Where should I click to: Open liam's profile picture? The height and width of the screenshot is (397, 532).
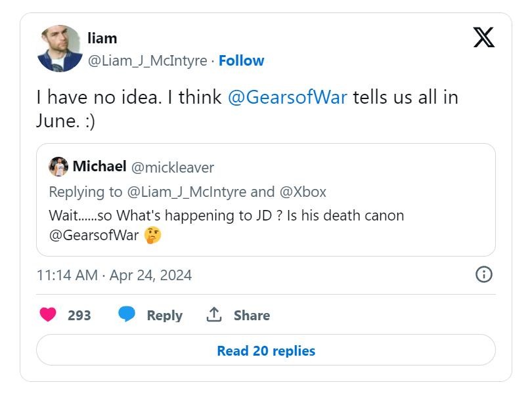tap(60, 48)
